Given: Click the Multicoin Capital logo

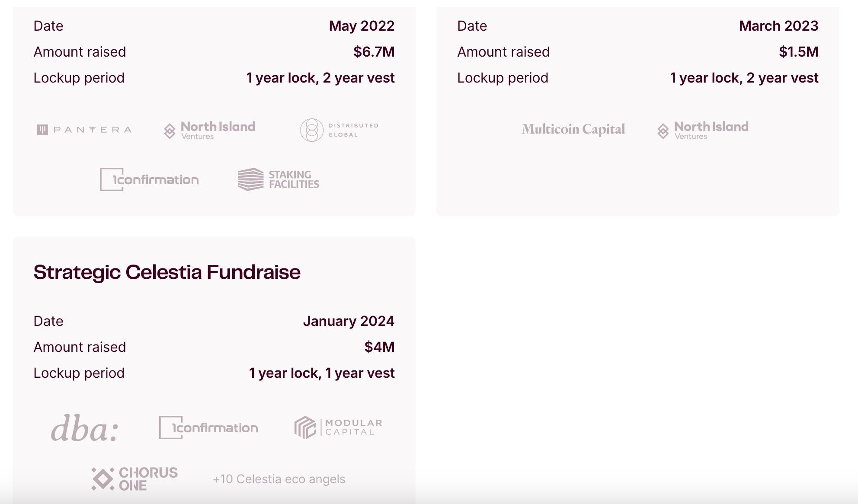Looking at the screenshot, I should click(x=573, y=129).
